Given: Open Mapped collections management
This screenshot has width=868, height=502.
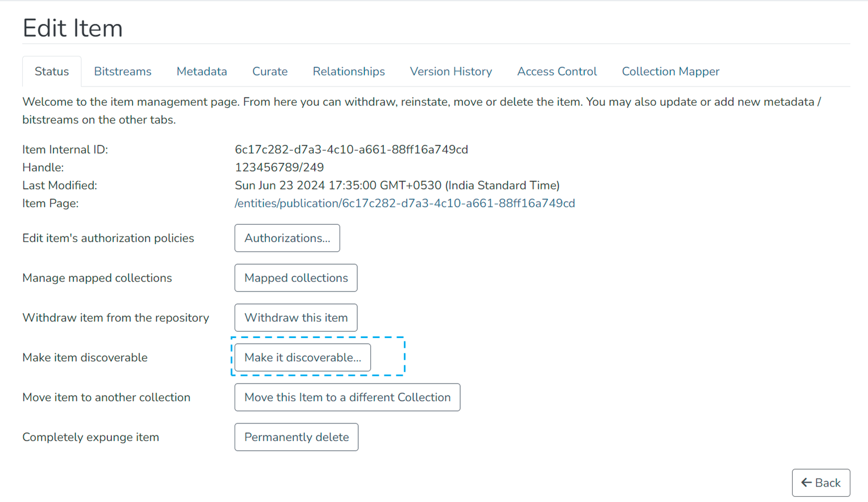Looking at the screenshot, I should pos(296,278).
